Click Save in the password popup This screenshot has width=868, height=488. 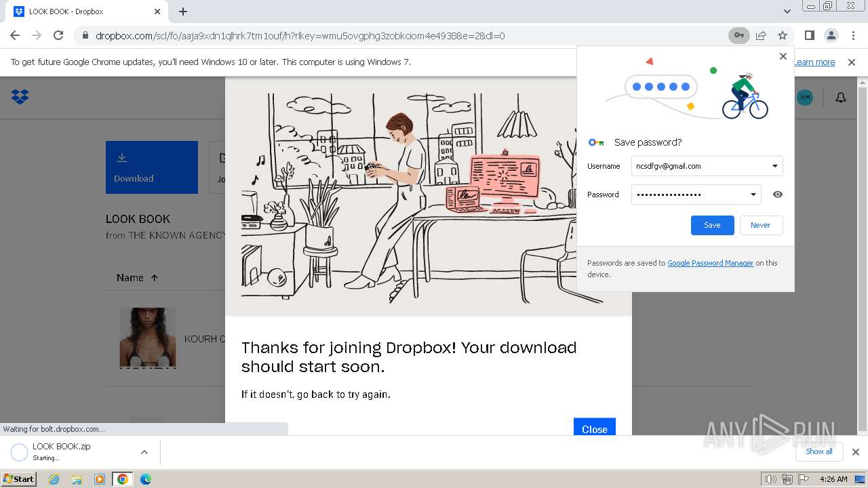[x=712, y=225]
